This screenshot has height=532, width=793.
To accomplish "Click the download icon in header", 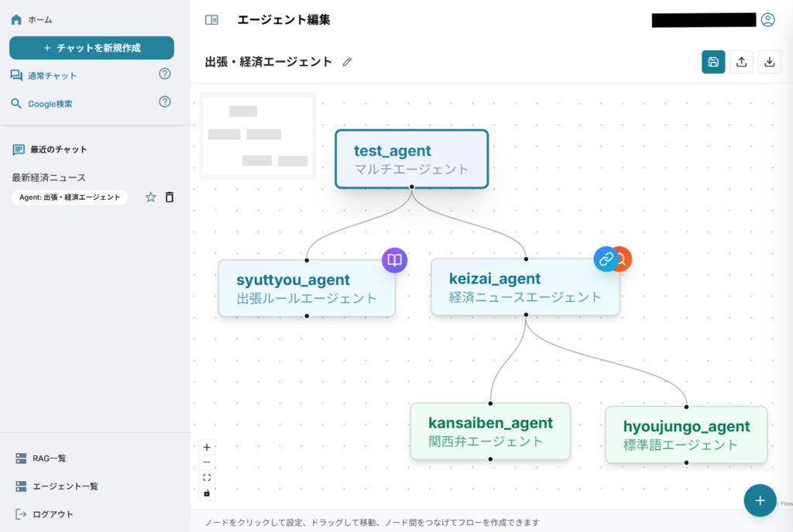I will point(769,63).
